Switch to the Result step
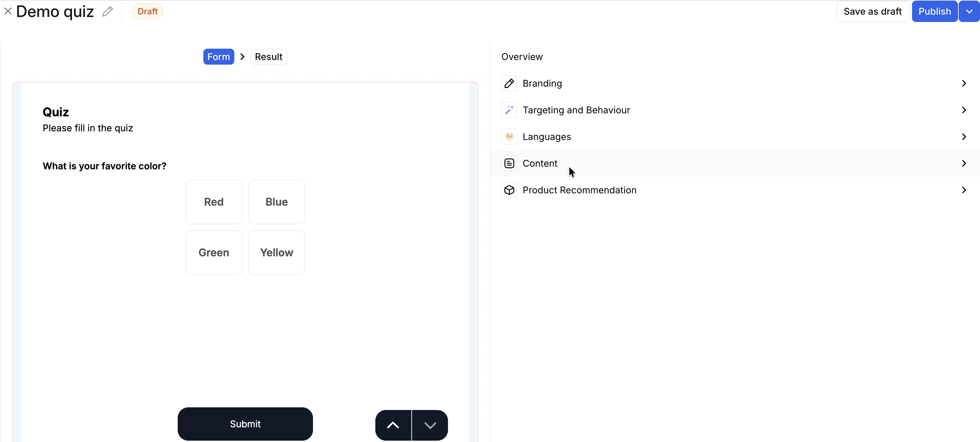Image resolution: width=980 pixels, height=442 pixels. coord(269,57)
